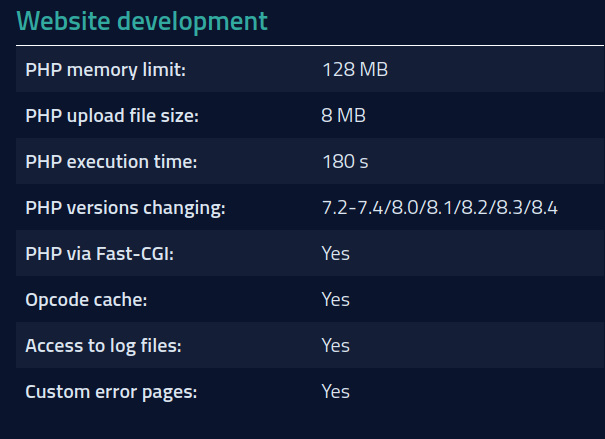Select the 'PHP execution time:' label
Screen dimensions: 605x439
tap(111, 162)
